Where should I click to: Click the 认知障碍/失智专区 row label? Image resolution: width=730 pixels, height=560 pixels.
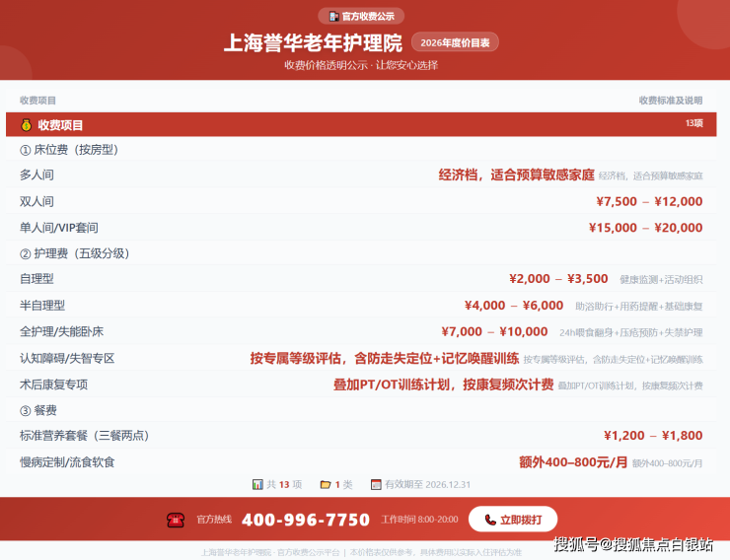click(x=67, y=358)
